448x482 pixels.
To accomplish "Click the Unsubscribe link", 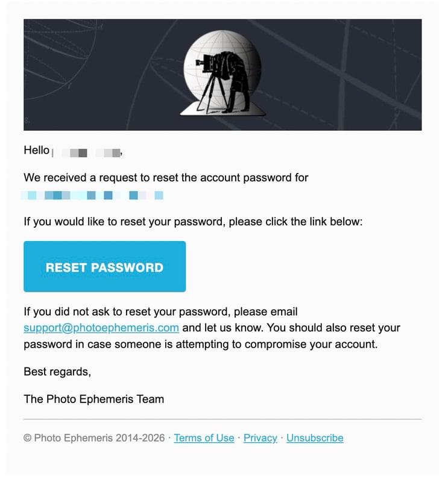I will 315,438.
